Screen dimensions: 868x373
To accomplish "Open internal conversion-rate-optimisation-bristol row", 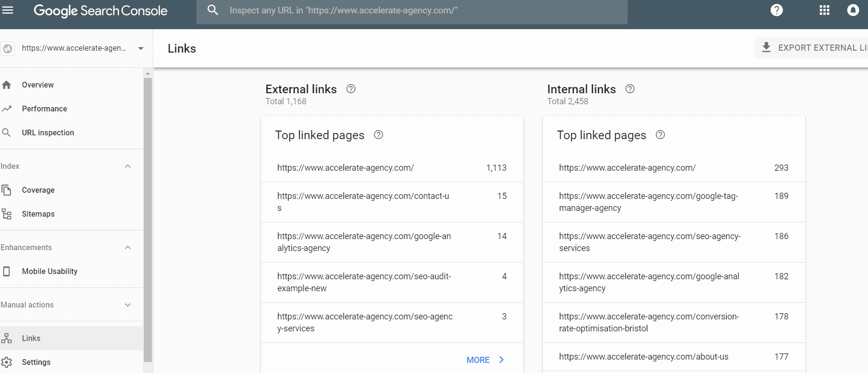I will (674, 322).
